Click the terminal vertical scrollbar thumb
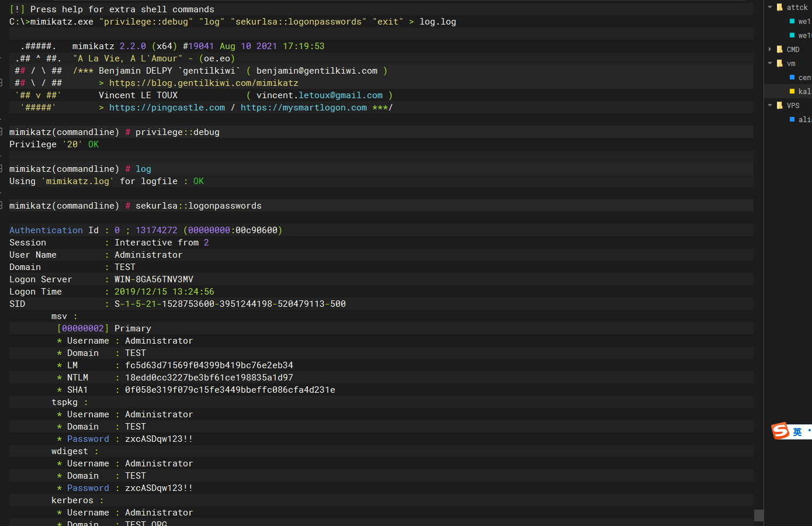This screenshot has height=526, width=812. click(x=759, y=515)
